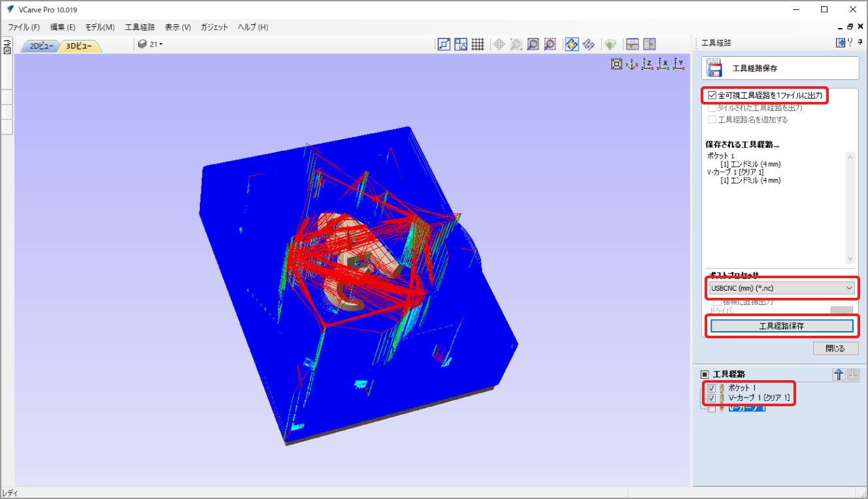
Task: Switch to view along X axis
Action: tap(663, 64)
